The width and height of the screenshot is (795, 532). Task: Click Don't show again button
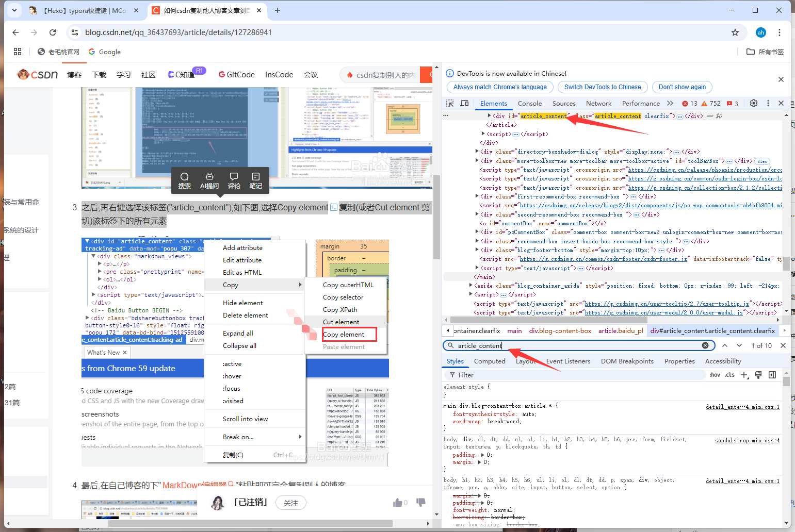pyautogui.click(x=682, y=87)
